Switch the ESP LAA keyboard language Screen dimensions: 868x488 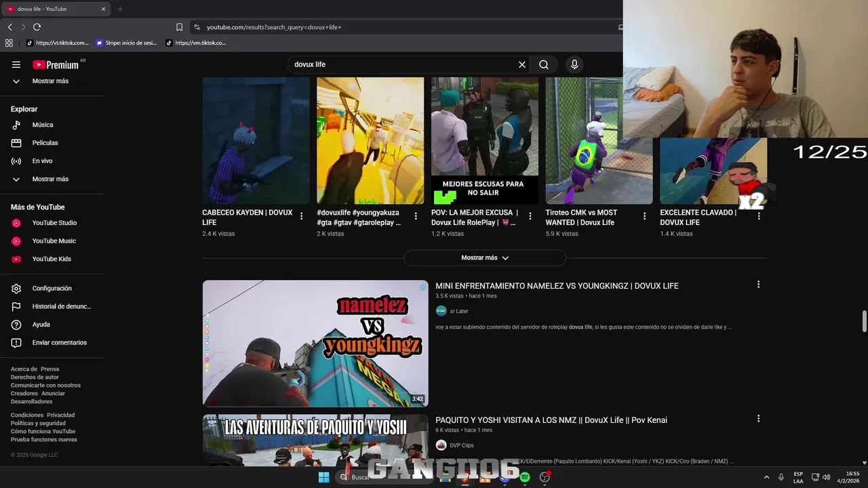click(x=798, y=477)
